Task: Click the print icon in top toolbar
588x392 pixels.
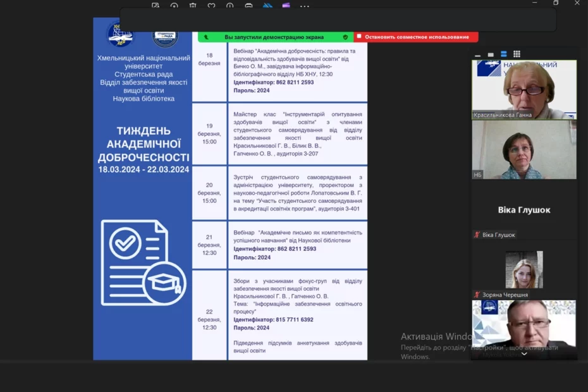Action: coord(248,6)
